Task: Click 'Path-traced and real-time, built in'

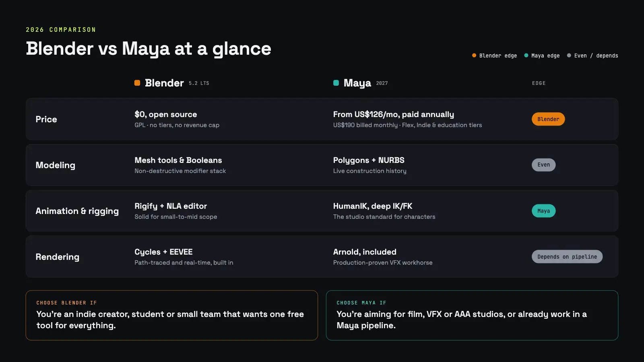Action: coord(184,263)
